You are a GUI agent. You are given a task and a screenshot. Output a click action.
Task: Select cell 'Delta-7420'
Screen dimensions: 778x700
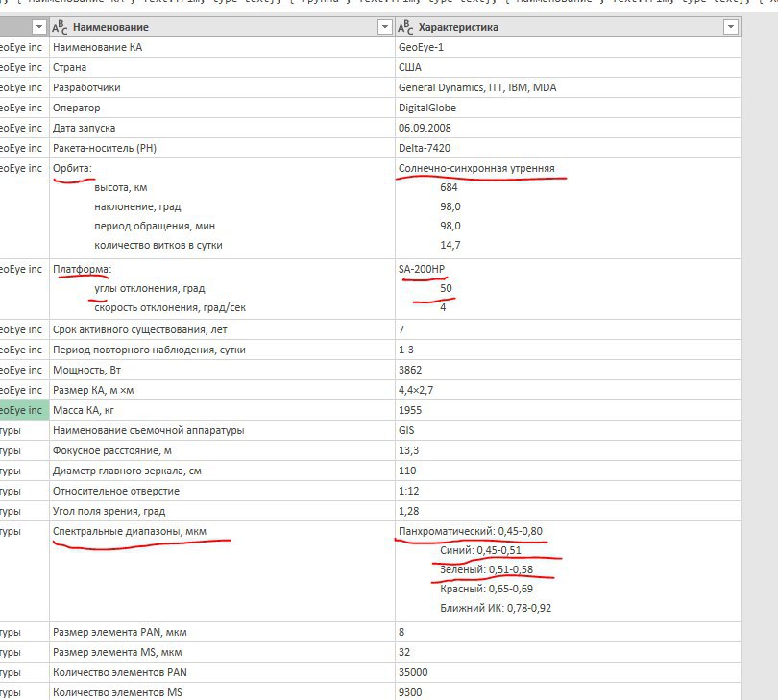coord(568,148)
